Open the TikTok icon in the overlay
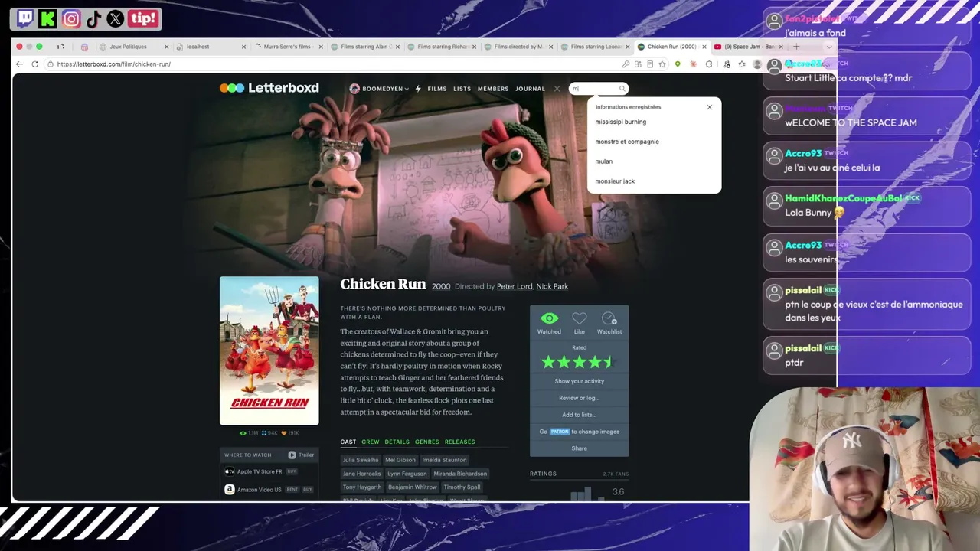Screen dimensions: 980x551 [93, 19]
